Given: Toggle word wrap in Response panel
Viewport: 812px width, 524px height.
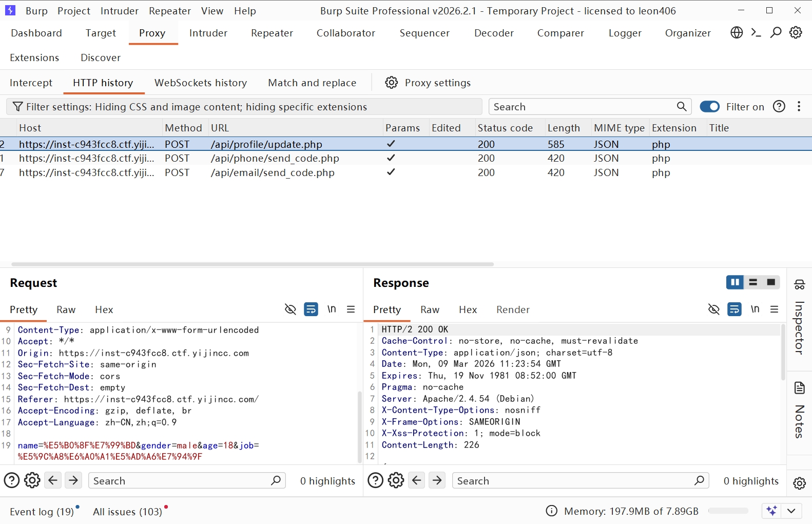Looking at the screenshot, I should tap(734, 309).
